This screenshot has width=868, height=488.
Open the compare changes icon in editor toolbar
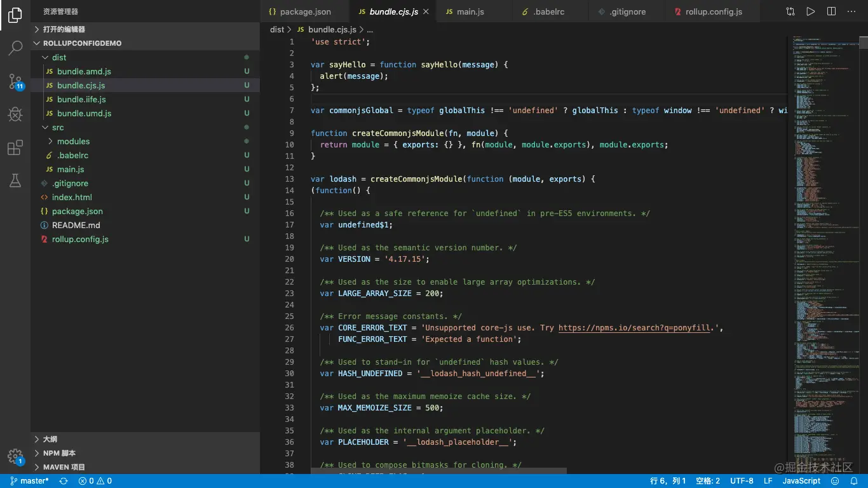coord(790,11)
